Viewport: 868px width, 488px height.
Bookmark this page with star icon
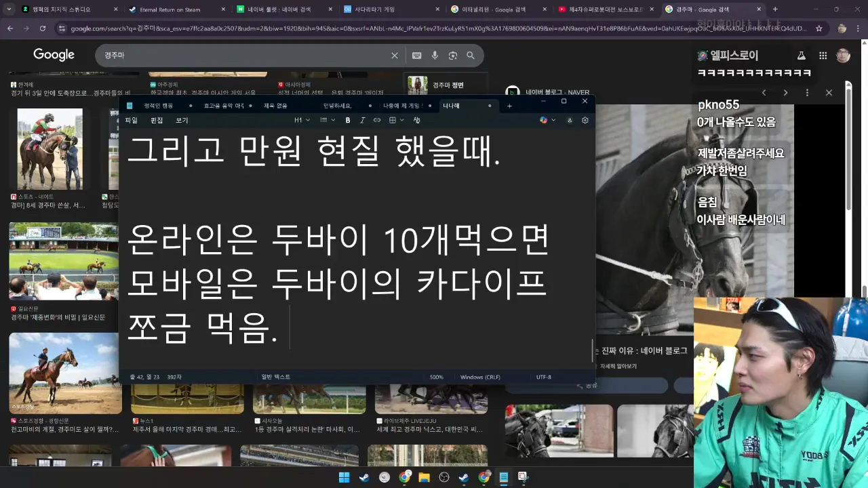pos(819,28)
